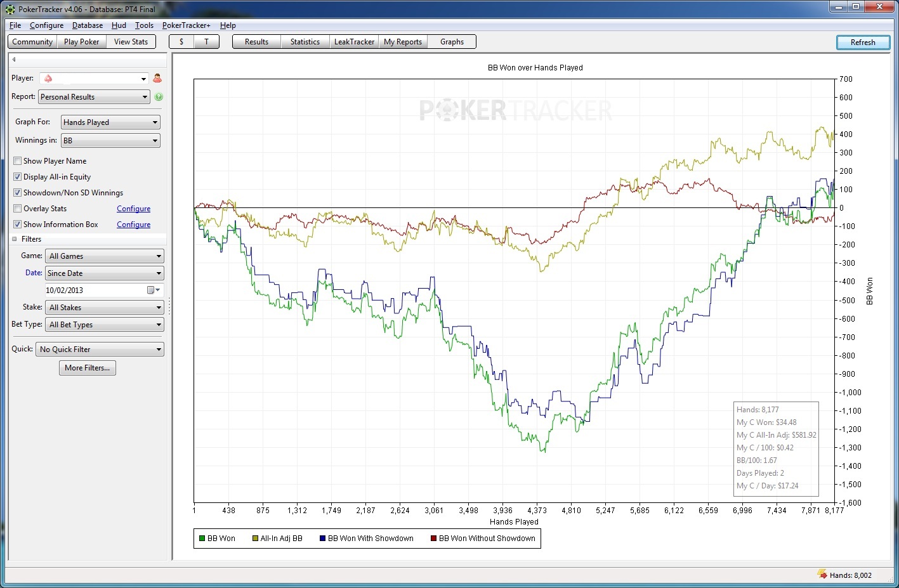
Task: Toggle the yellow All-In Adj BB legend swatch
Action: coord(255,539)
